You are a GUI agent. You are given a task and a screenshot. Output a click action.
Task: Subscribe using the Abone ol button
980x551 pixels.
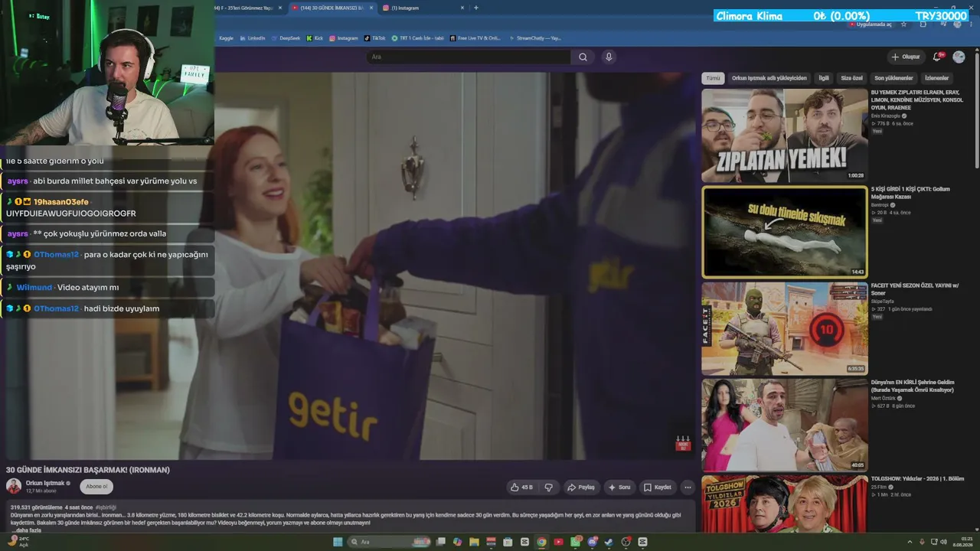[x=96, y=486]
